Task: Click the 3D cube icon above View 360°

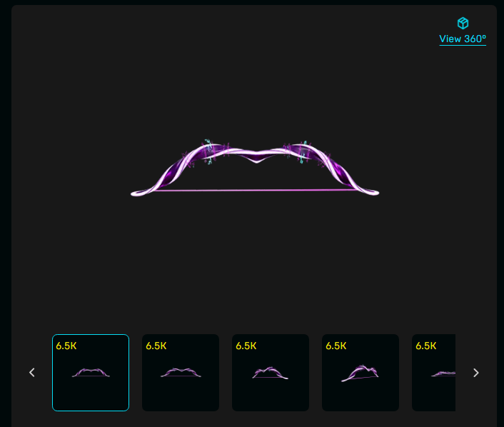Action: pyautogui.click(x=463, y=23)
